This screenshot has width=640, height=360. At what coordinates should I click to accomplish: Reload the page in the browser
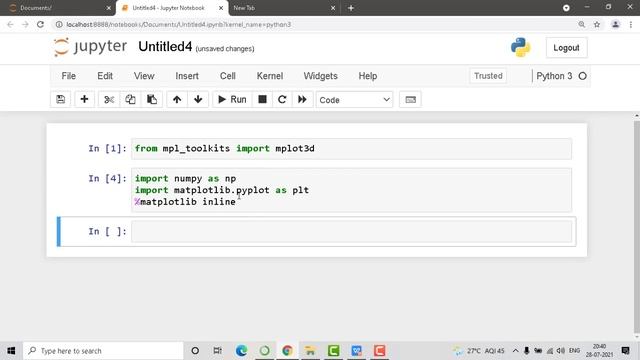[40, 24]
